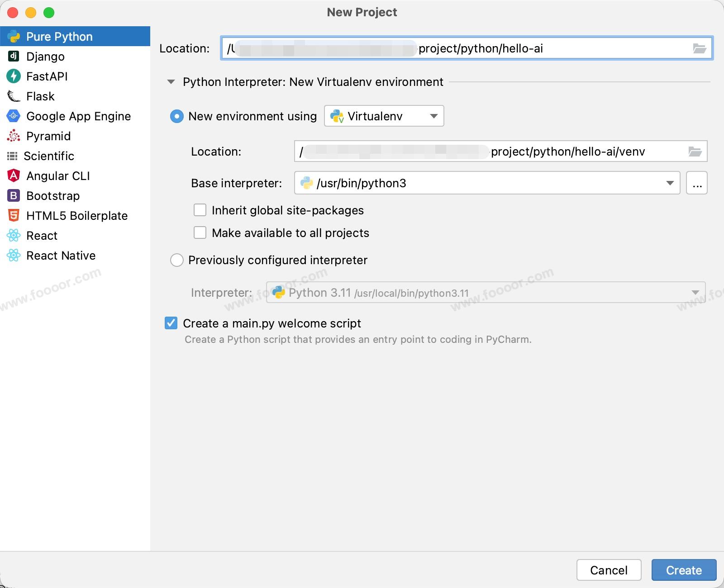Open the Virtualenv environment type dropdown
724x588 pixels.
(384, 116)
